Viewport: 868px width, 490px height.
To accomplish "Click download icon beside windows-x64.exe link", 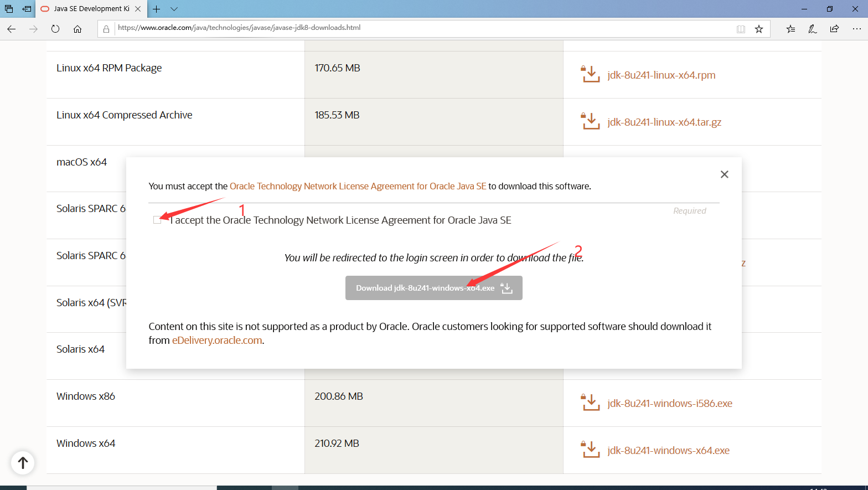I will coord(590,450).
